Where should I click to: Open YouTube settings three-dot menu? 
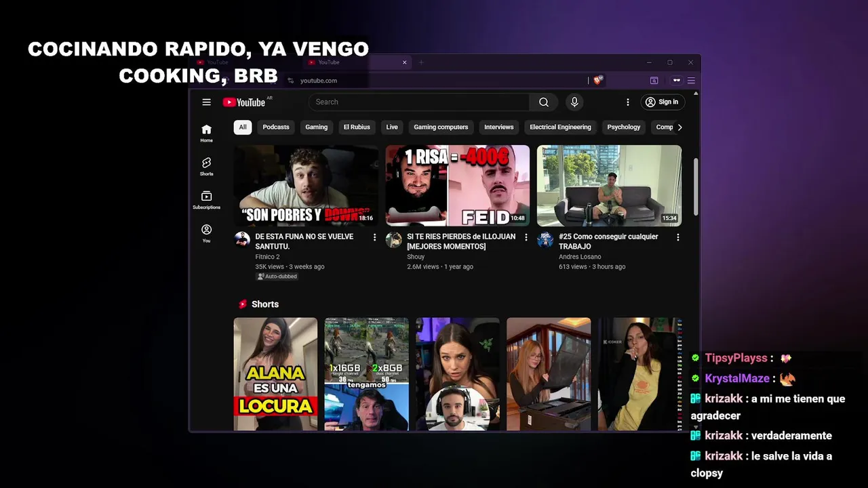click(628, 102)
